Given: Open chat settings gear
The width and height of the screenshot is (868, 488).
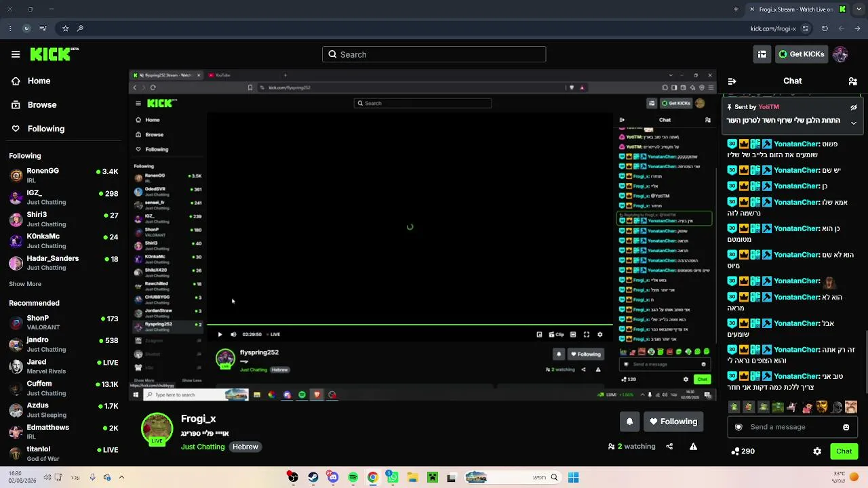Looking at the screenshot, I should click(817, 451).
